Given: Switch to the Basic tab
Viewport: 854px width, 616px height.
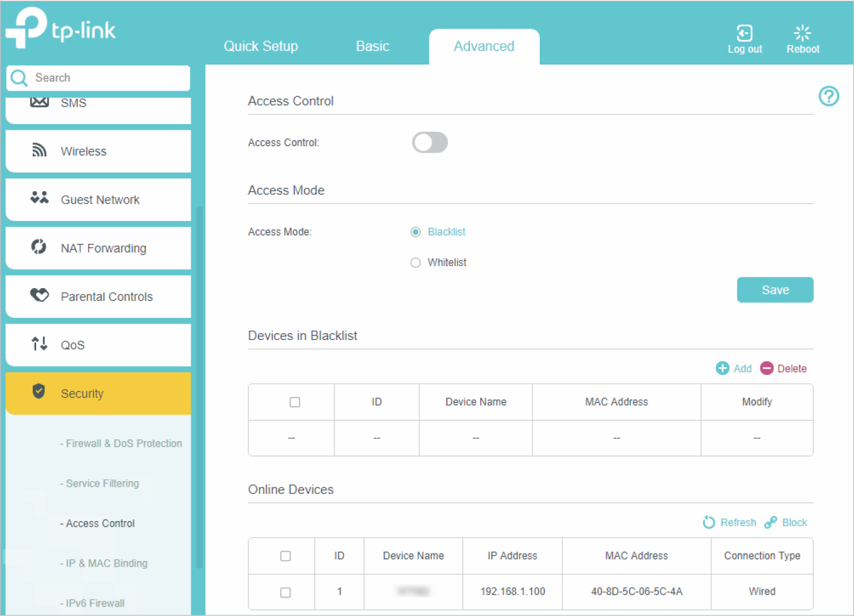Looking at the screenshot, I should click(x=373, y=46).
